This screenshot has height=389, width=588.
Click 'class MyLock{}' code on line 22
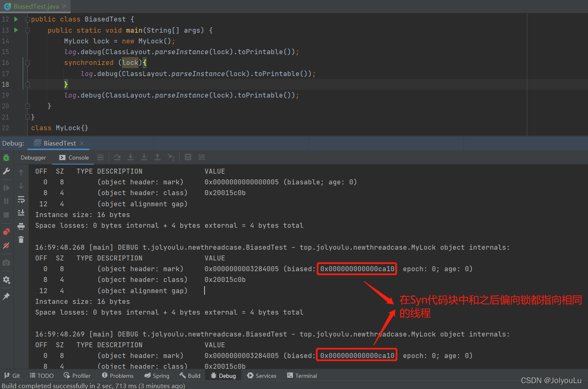click(60, 128)
